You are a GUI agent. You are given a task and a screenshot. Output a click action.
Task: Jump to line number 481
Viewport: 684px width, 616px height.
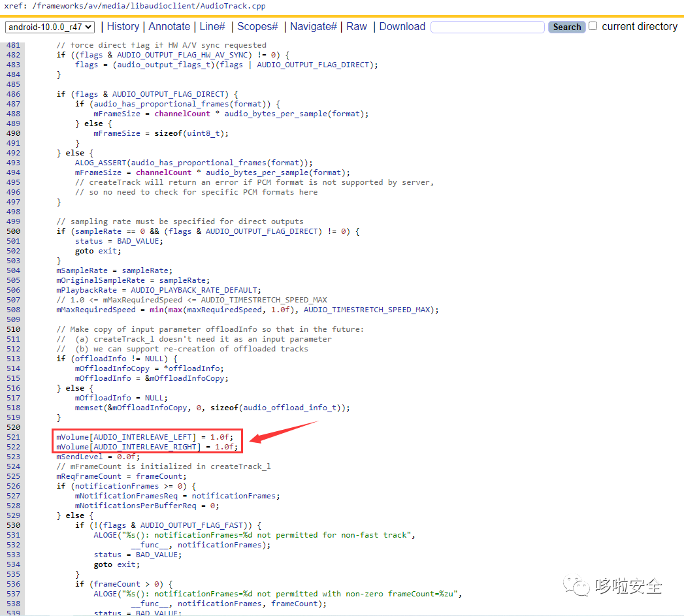coord(13,45)
